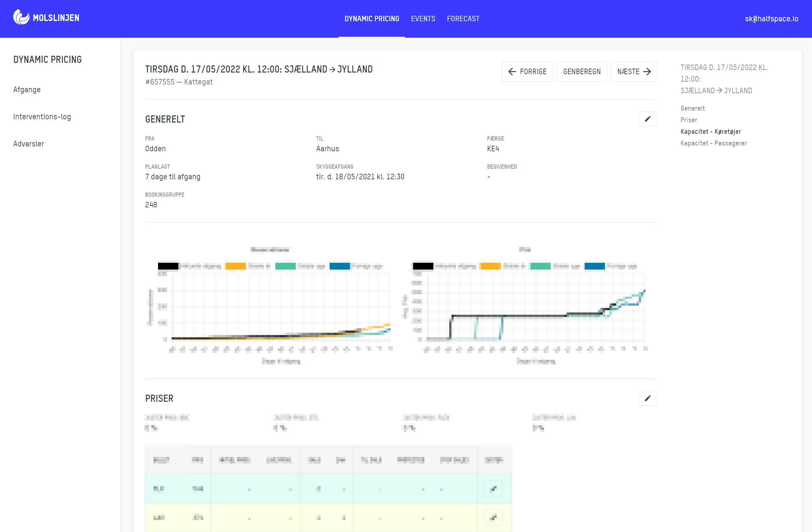Click the edit icon in the green price row
The width and height of the screenshot is (812, 532).
tap(493, 489)
